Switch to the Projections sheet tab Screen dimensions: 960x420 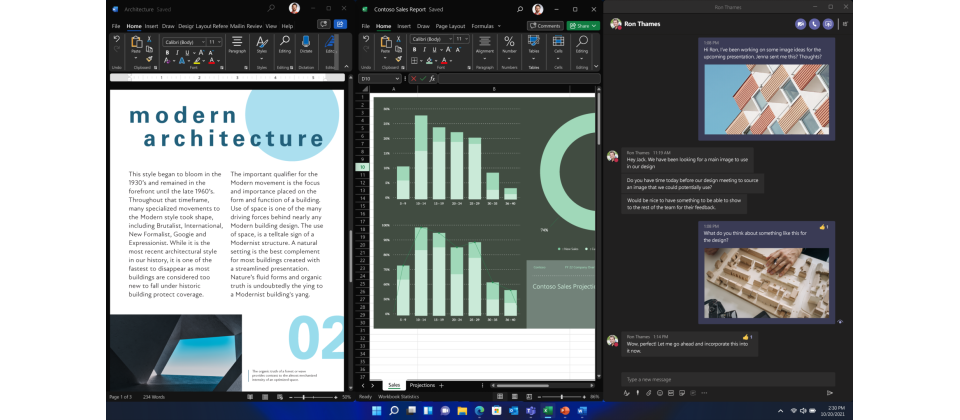click(422, 385)
